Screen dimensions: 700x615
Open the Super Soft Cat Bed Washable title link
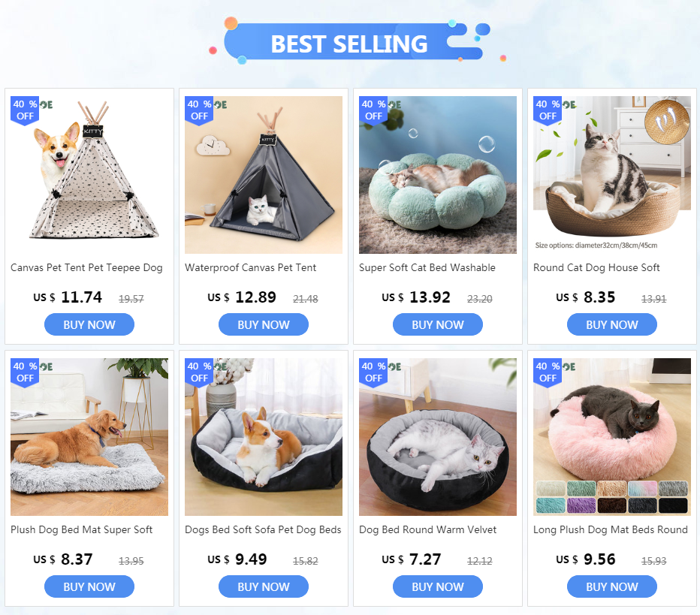pyautogui.click(x=427, y=268)
